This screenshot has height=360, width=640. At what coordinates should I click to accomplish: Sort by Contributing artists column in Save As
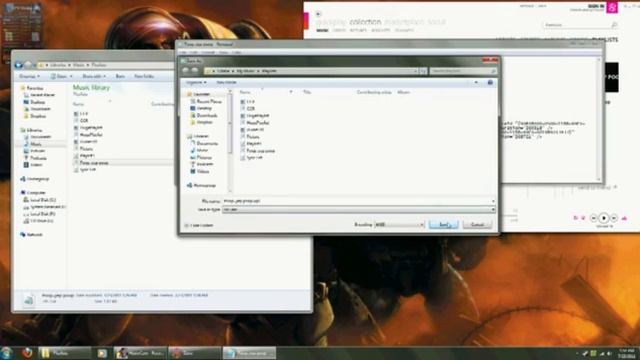pyautogui.click(x=374, y=92)
